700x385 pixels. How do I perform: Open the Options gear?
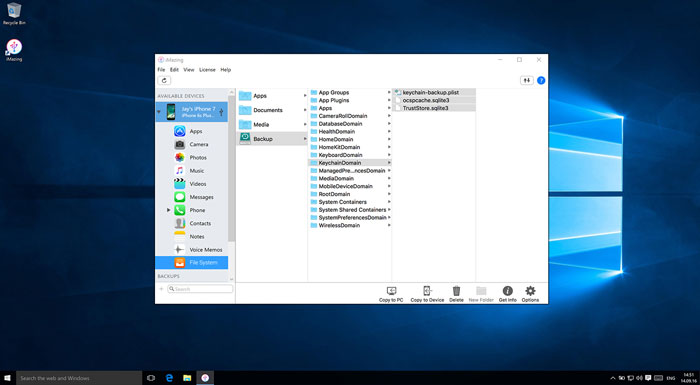tap(530, 294)
